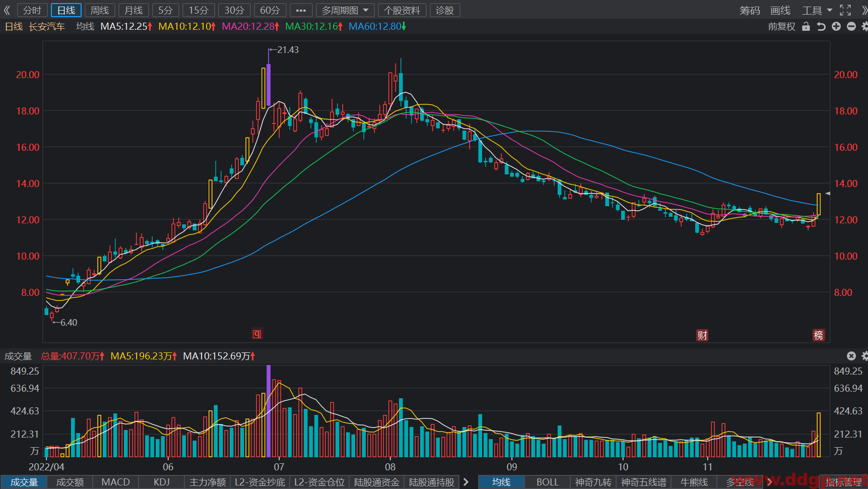This screenshot has height=489, width=868.
Task: Open 指标管理 indicator manager
Action: (x=843, y=482)
